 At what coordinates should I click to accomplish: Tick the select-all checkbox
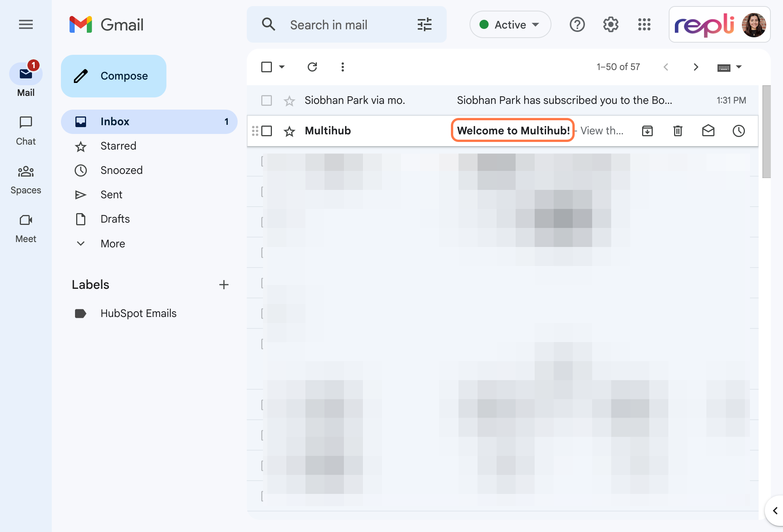click(267, 67)
